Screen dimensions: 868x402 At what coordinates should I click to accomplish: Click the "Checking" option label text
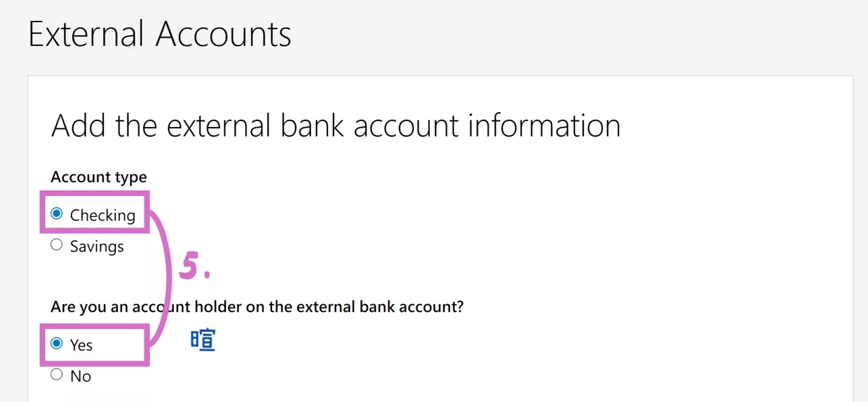103,216
